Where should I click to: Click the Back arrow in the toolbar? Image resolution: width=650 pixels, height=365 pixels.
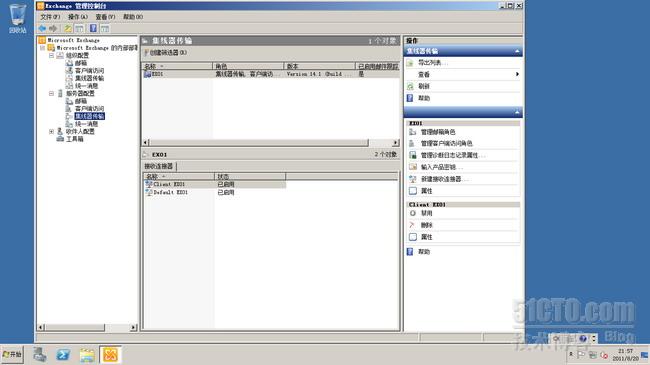pos(42,28)
